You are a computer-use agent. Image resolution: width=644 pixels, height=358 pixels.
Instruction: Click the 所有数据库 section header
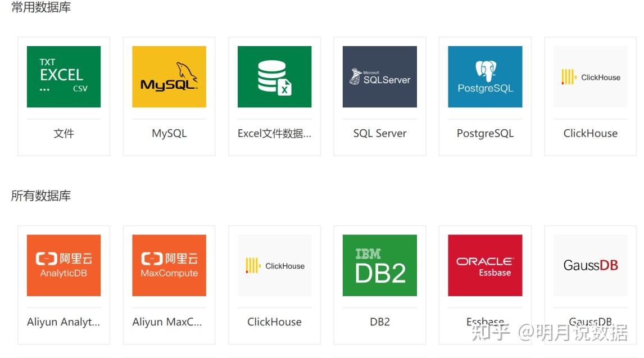point(40,196)
